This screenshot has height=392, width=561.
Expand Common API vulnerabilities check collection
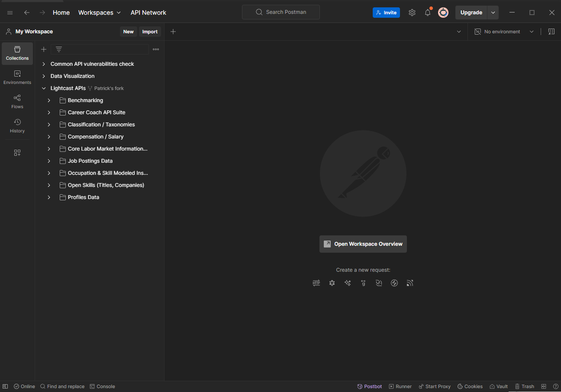click(x=44, y=64)
